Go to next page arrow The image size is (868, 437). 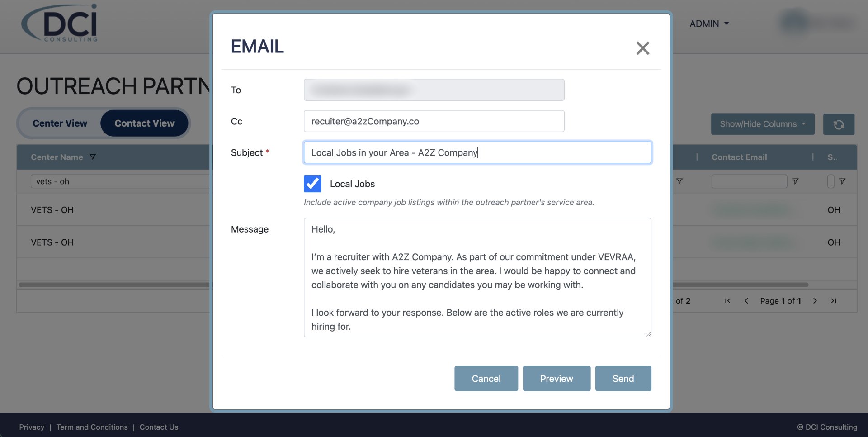pos(815,301)
